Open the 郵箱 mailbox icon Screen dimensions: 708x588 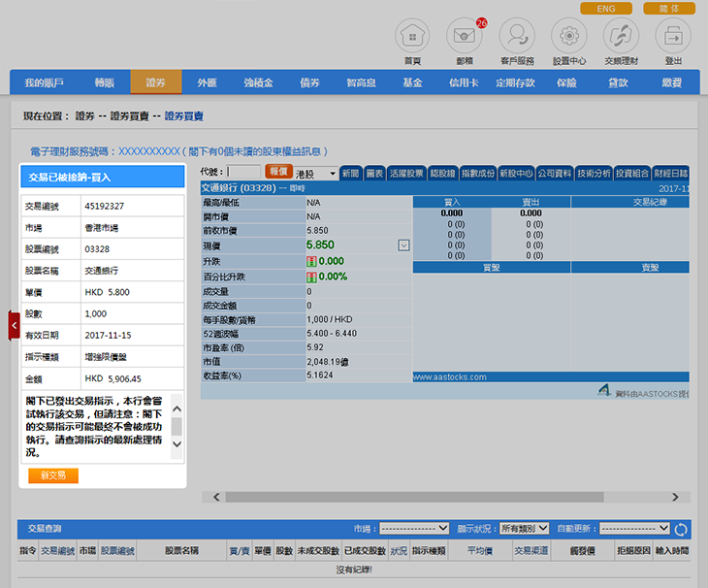coord(464,37)
